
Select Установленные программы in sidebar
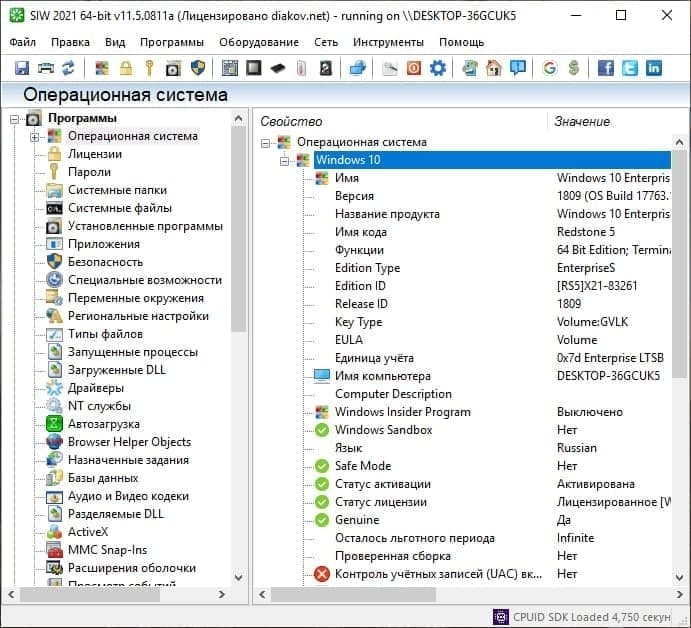145,226
